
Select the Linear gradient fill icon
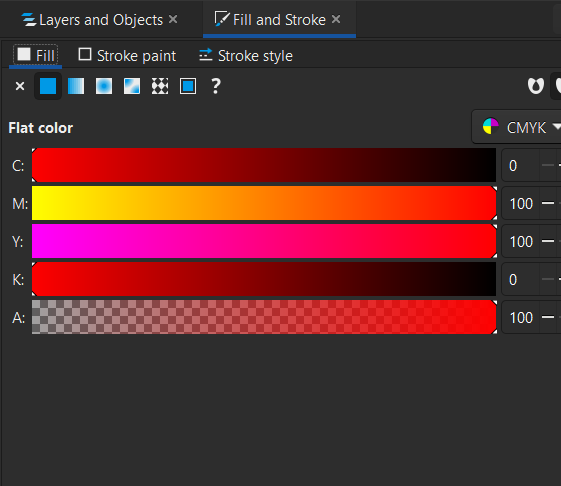pos(76,86)
